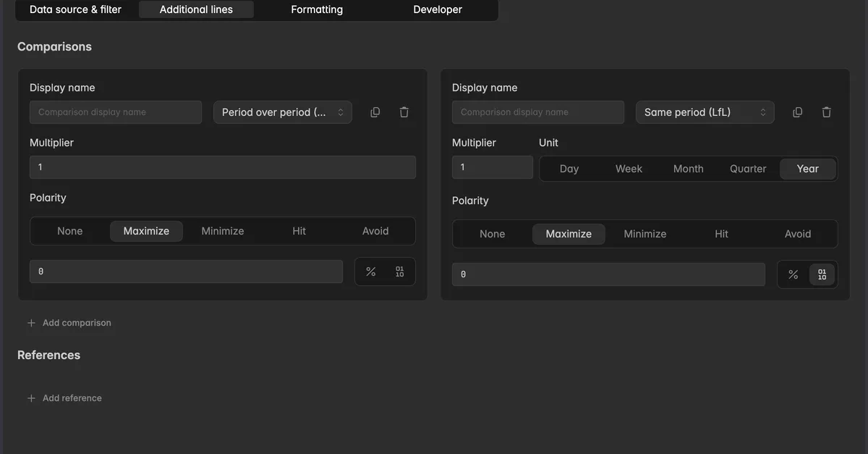
Task: Select numeric icon in Same period card
Action: click(822, 274)
